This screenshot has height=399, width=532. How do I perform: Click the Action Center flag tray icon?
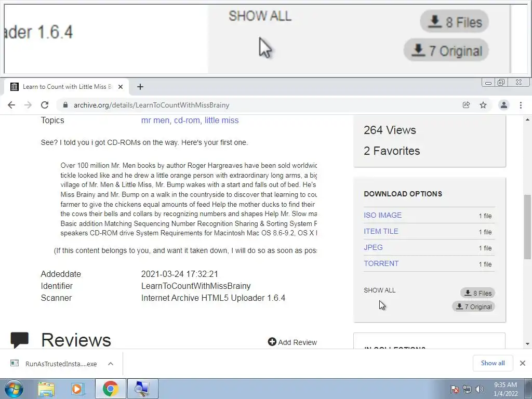point(455,389)
